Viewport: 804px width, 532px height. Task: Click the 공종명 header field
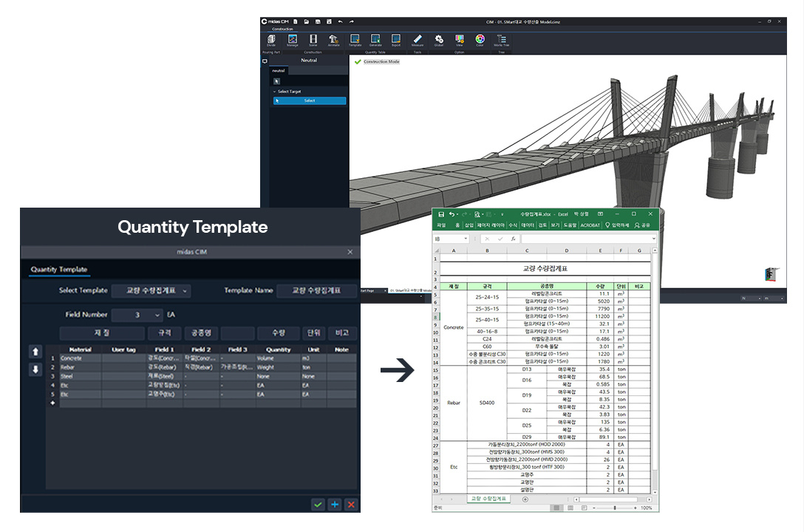tap(202, 333)
